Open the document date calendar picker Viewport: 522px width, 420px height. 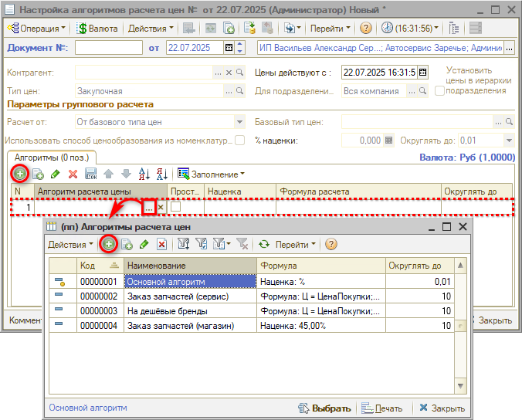[228, 48]
